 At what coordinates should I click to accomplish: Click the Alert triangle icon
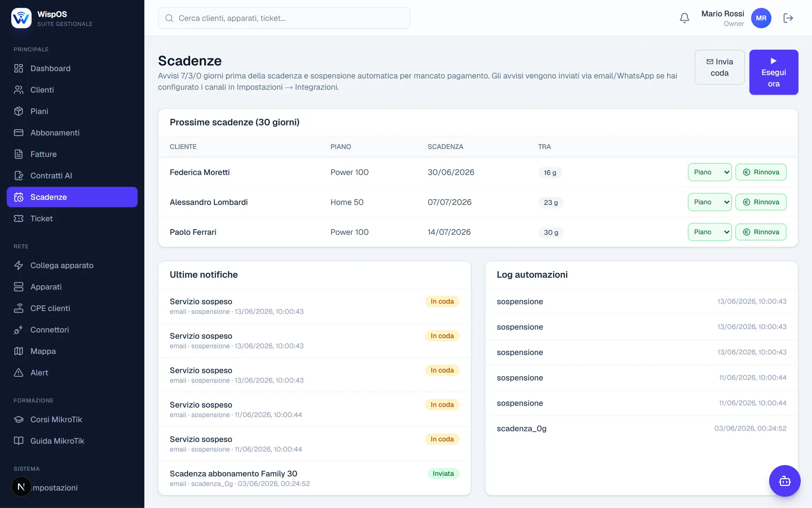point(18,373)
